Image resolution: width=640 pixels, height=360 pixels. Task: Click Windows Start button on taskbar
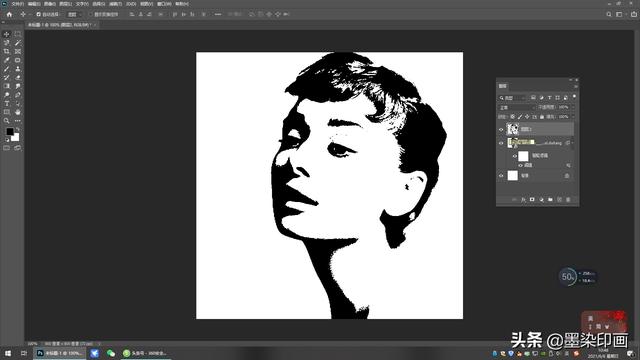click(7, 353)
